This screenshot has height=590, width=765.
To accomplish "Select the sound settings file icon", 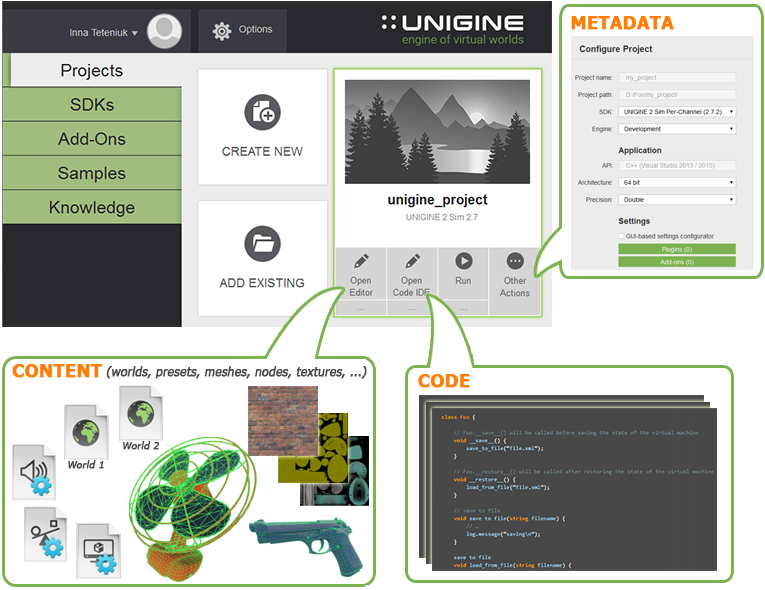I will point(34,472).
